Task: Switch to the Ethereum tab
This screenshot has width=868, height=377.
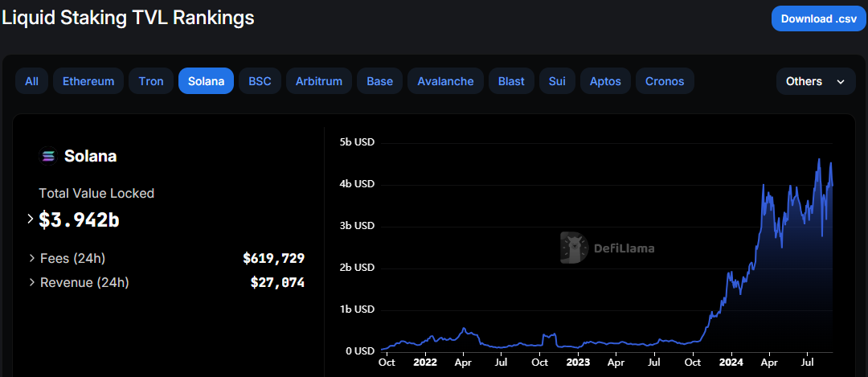Action: (88, 81)
